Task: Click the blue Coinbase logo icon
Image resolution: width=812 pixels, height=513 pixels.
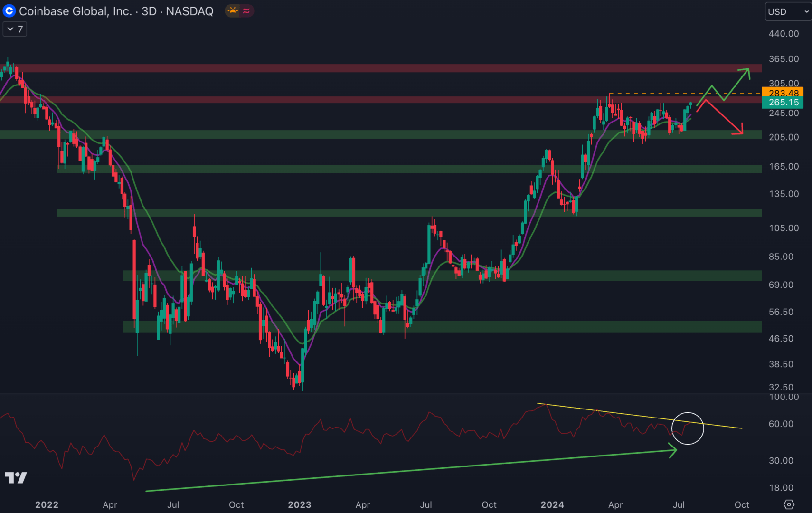Action: [x=9, y=11]
